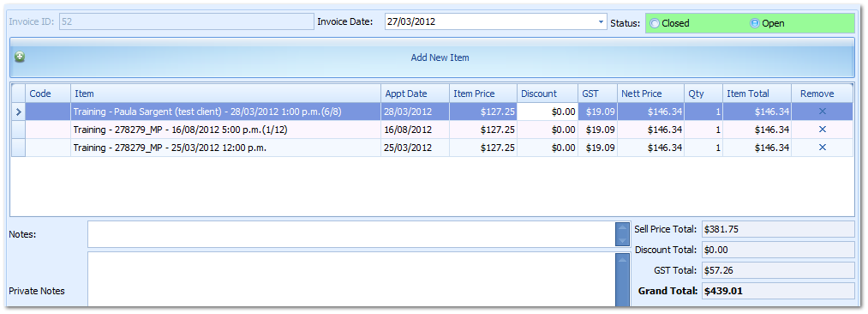Click the Item column header

tap(225, 94)
